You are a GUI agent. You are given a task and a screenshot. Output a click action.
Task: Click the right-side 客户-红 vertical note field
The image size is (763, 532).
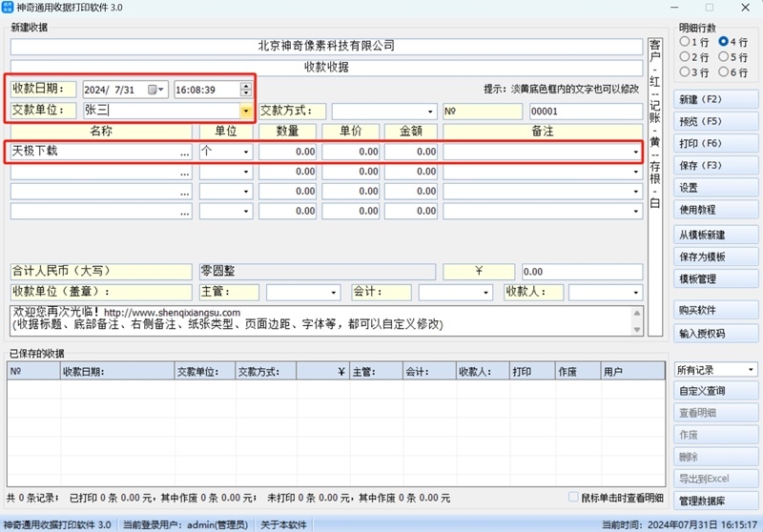point(655,187)
